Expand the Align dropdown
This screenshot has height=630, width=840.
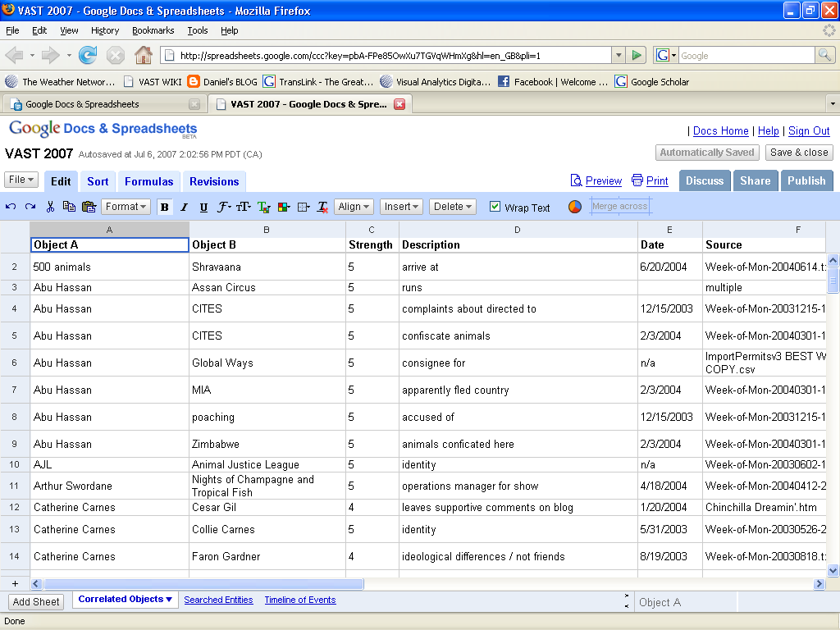tap(354, 207)
